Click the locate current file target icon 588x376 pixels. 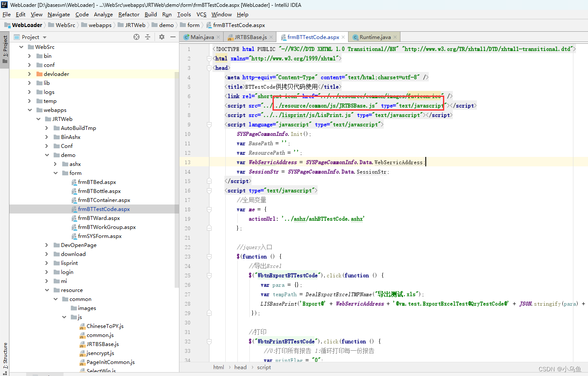pos(136,37)
